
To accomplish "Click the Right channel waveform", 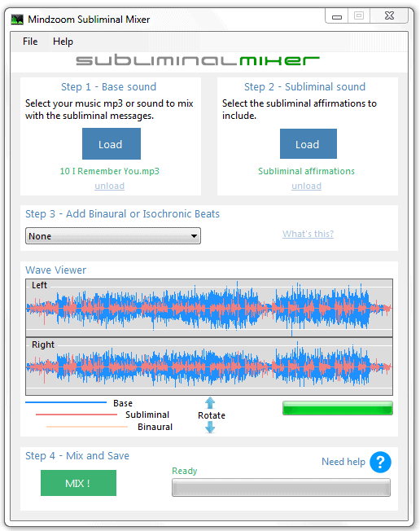I will click(x=209, y=366).
